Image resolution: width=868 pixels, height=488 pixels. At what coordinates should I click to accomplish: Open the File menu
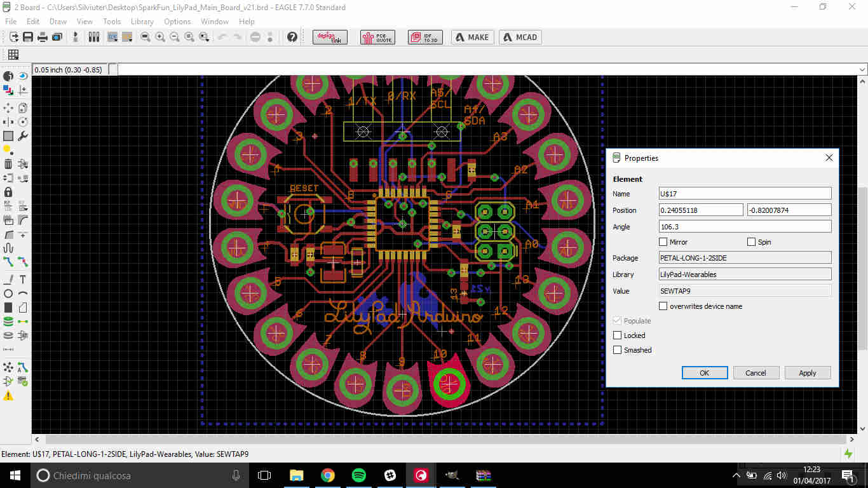tap(11, 22)
